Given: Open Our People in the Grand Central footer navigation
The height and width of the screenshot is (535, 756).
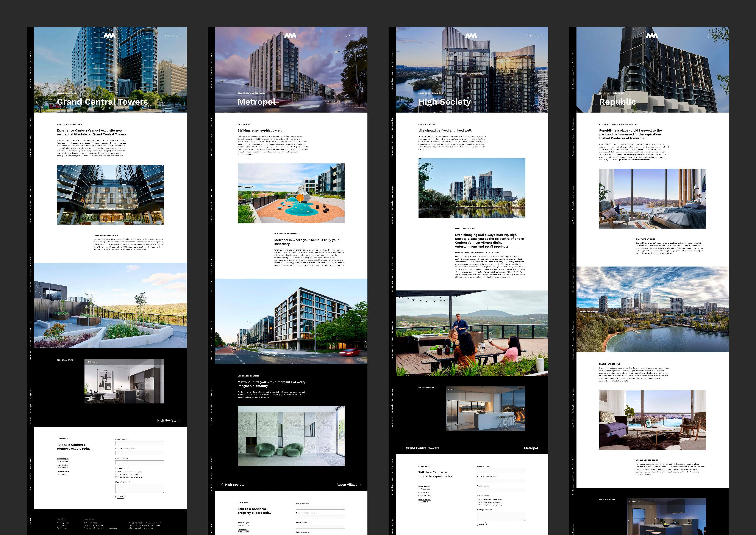Looking at the screenshot, I should [x=62, y=528].
